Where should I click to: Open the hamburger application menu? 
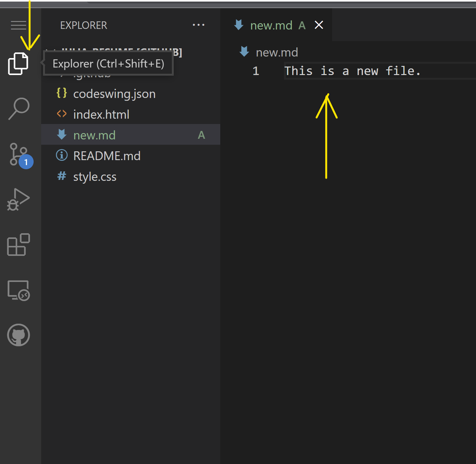point(19,25)
